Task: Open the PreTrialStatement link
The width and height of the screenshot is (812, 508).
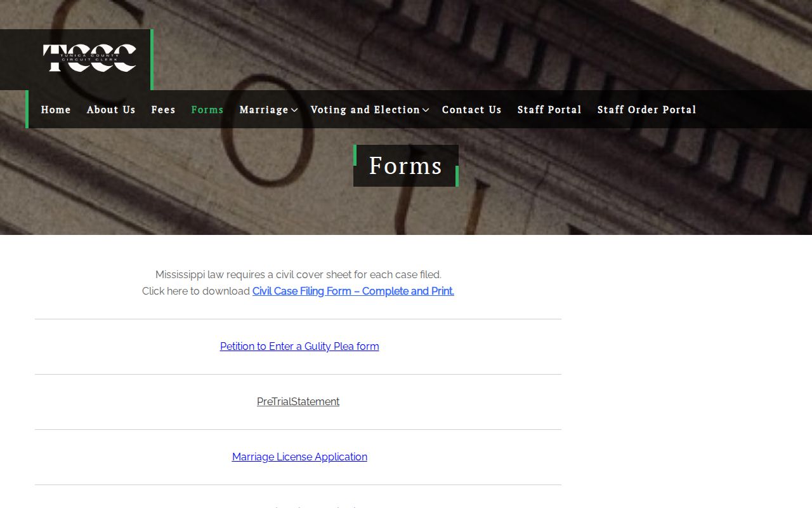Action: click(x=298, y=402)
